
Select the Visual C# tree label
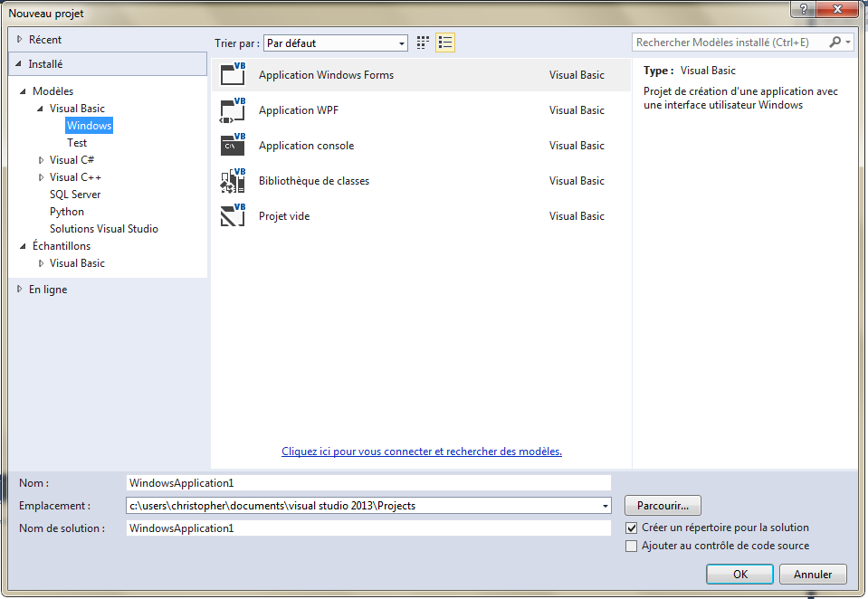[x=72, y=160]
